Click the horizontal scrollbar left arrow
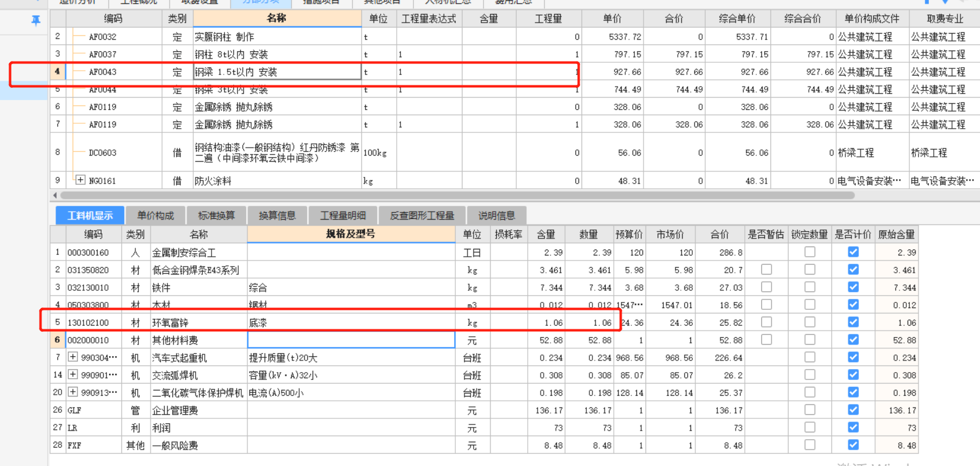980x466 pixels. click(55, 196)
